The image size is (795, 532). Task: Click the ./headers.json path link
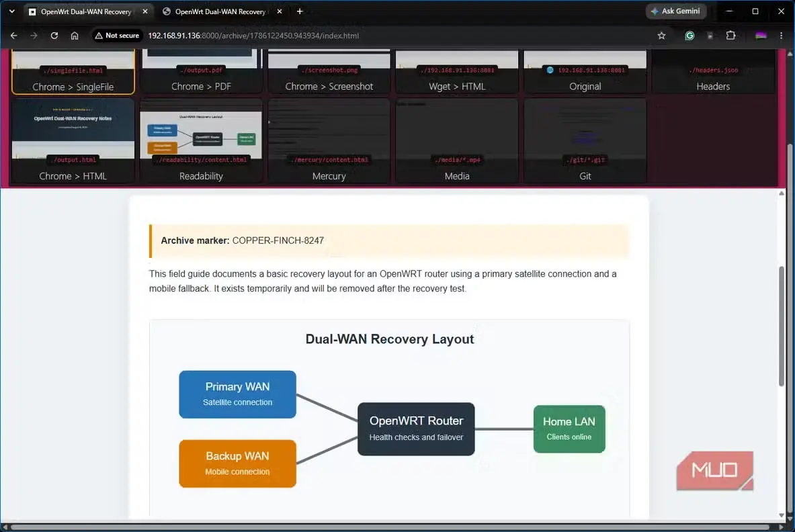(x=713, y=70)
